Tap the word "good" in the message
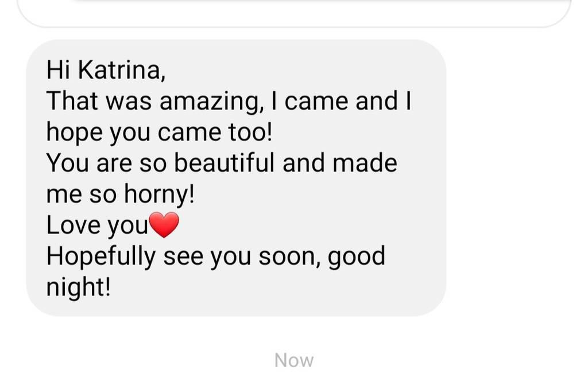 click(357, 256)
